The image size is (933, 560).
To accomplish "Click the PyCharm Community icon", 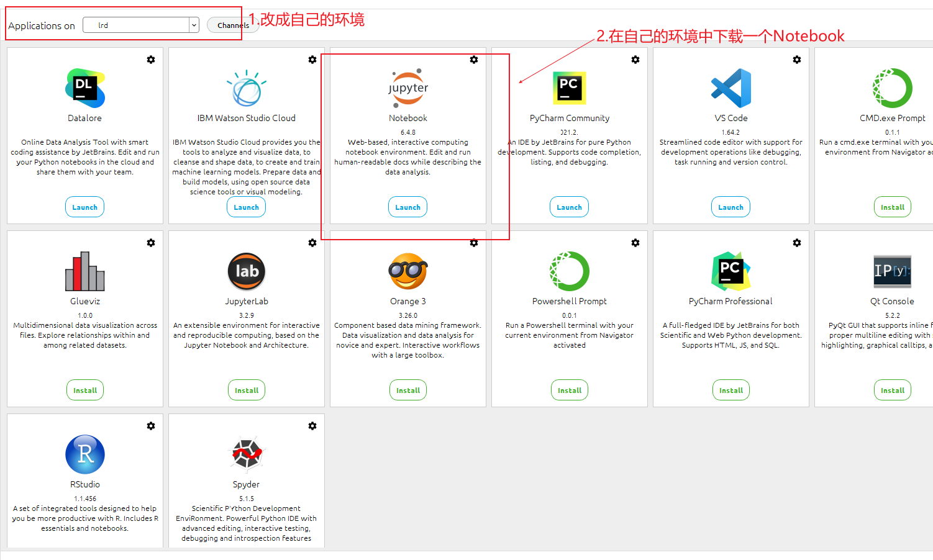I will (570, 88).
